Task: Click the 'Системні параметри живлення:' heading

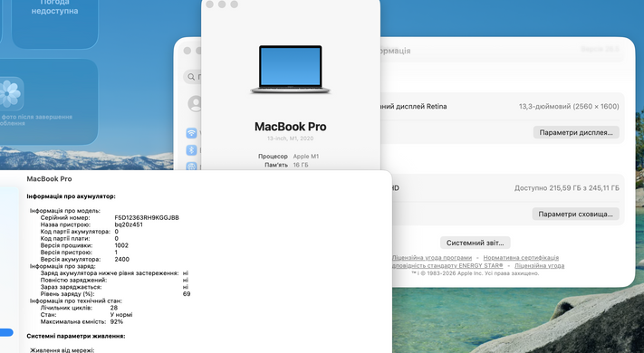Action: [x=76, y=336]
